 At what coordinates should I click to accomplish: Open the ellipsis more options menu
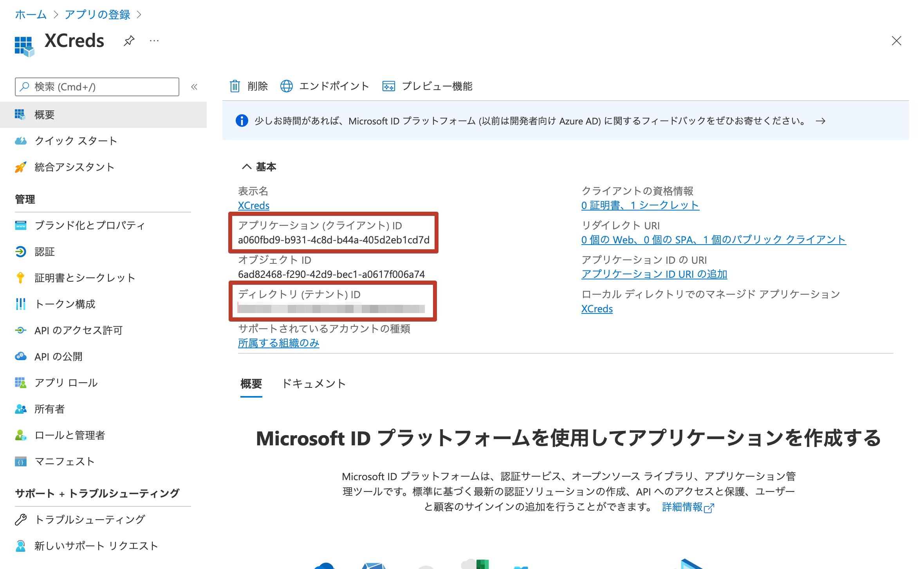(154, 40)
